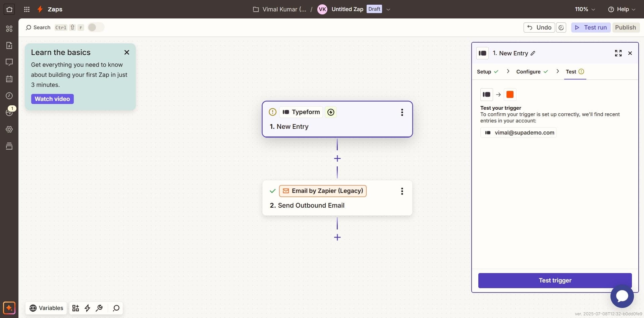Toggle the switch next to Search
Screen dimensions: 644x318
pos(96,28)
